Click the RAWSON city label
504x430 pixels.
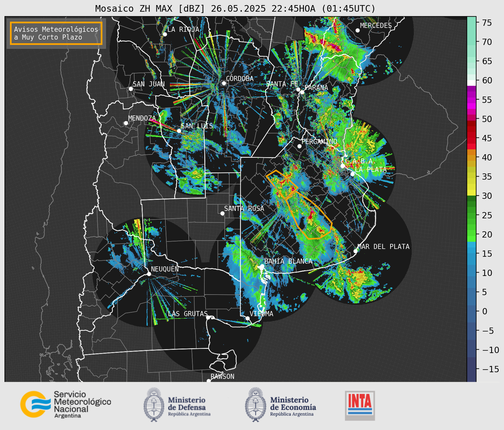[x=222, y=376]
